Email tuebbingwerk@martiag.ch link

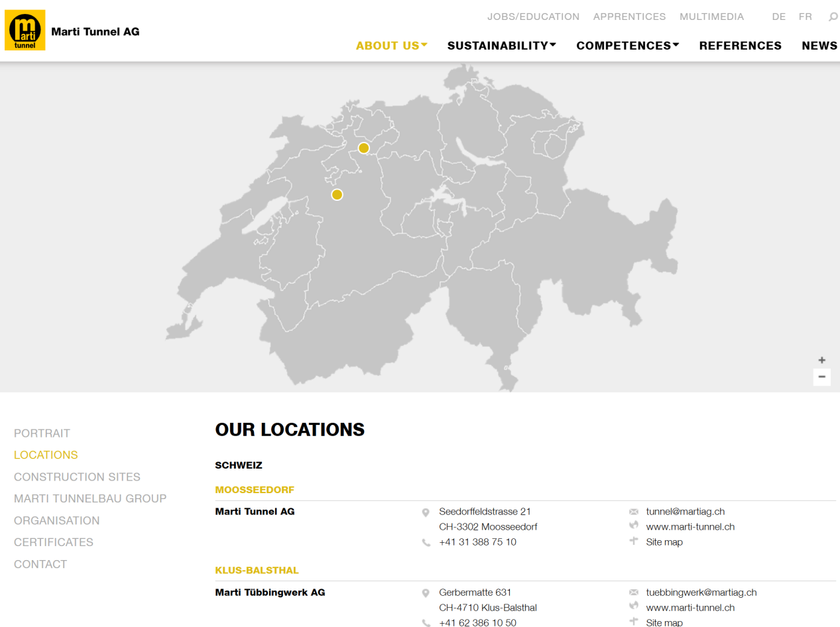pyautogui.click(x=701, y=593)
